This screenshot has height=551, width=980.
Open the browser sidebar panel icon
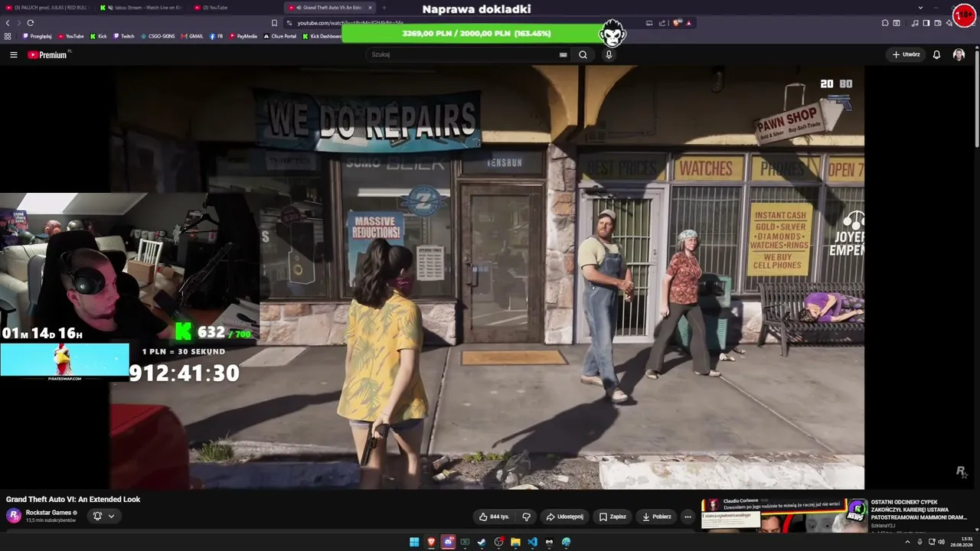point(926,23)
